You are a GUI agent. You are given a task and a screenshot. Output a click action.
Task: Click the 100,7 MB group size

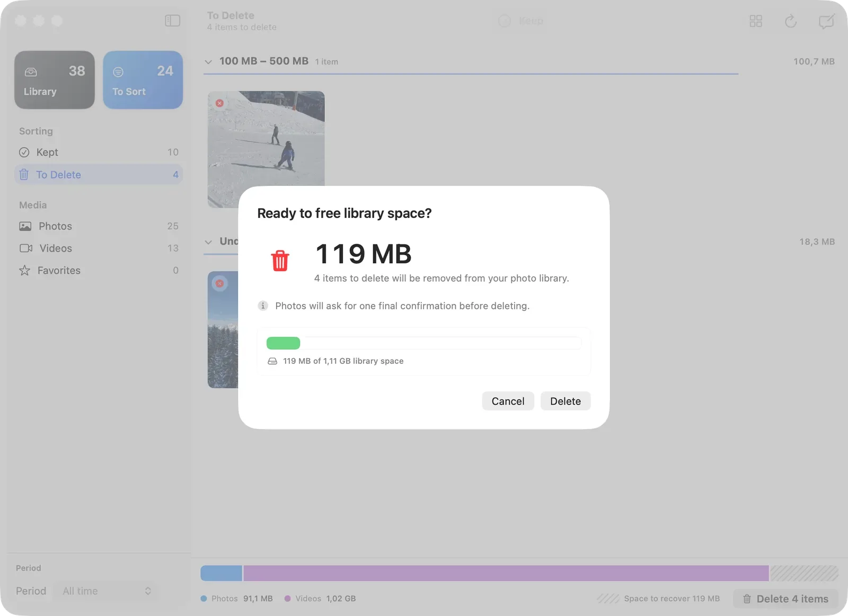click(x=814, y=61)
